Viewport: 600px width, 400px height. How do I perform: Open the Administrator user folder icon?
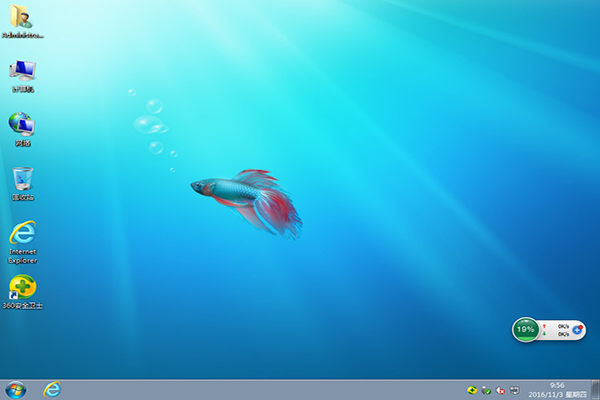(x=22, y=21)
